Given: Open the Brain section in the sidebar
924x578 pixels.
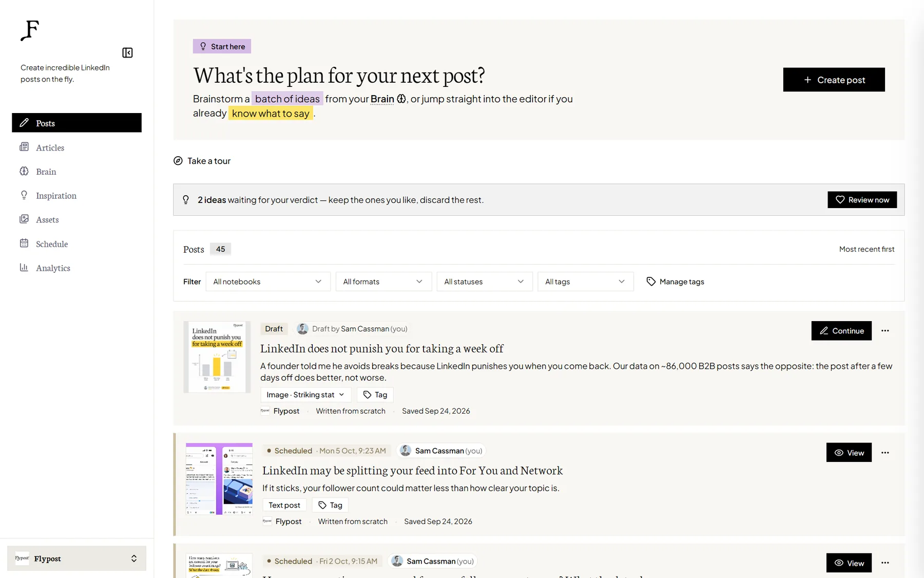Looking at the screenshot, I should click(x=76, y=172).
